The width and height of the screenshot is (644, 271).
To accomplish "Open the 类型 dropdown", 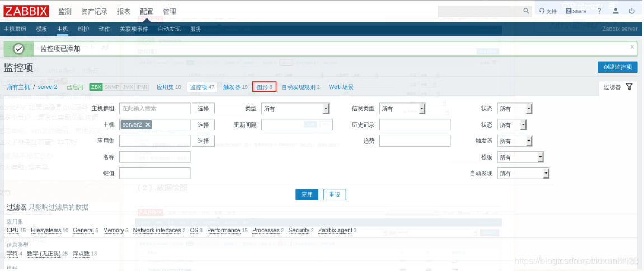I will [295, 109].
